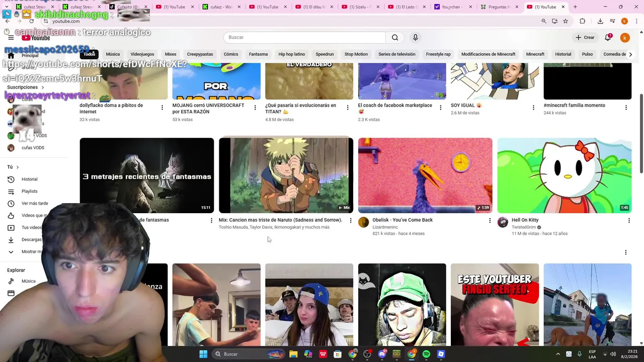644x362 pixels.
Task: Open Chrome three-dot menu
Action: click(636, 21)
